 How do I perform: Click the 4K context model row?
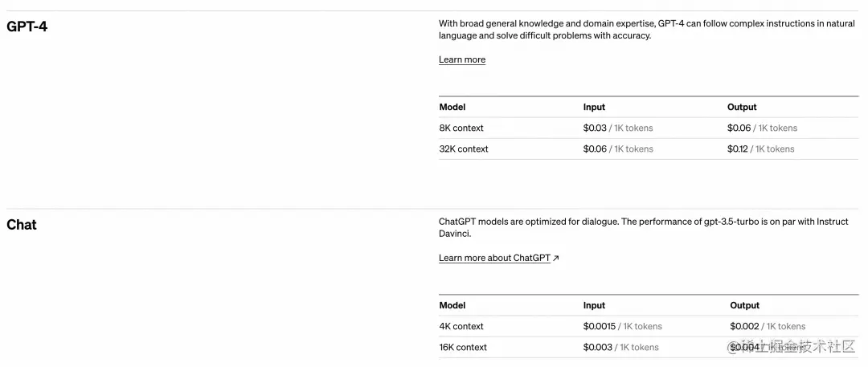649,327
